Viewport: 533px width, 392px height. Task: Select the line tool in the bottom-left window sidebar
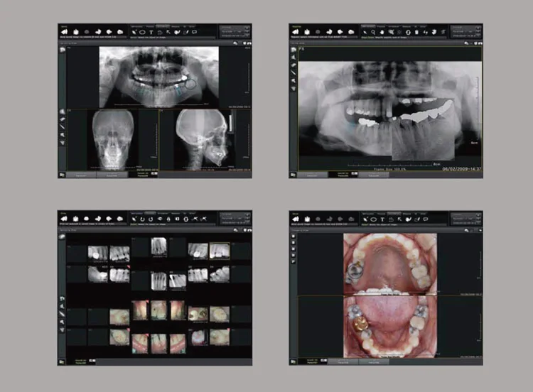point(63,314)
